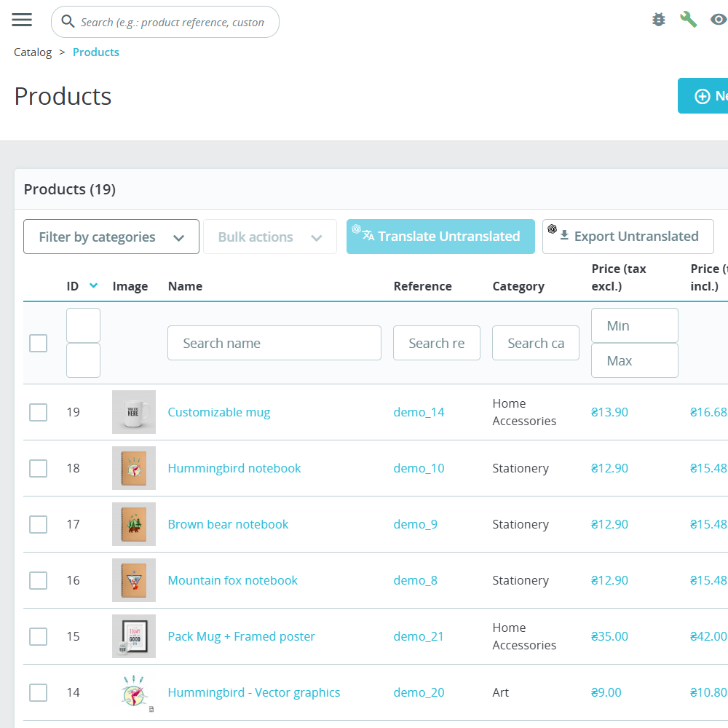Image resolution: width=728 pixels, height=728 pixels.
Task: Check the checkbox for Customizable mug
Action: pos(38,412)
